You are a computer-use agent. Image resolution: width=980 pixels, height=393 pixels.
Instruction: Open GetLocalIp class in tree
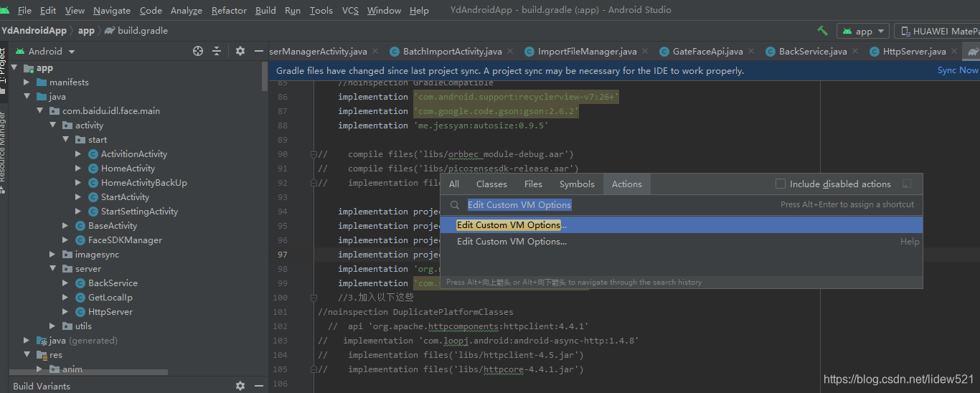[110, 298]
